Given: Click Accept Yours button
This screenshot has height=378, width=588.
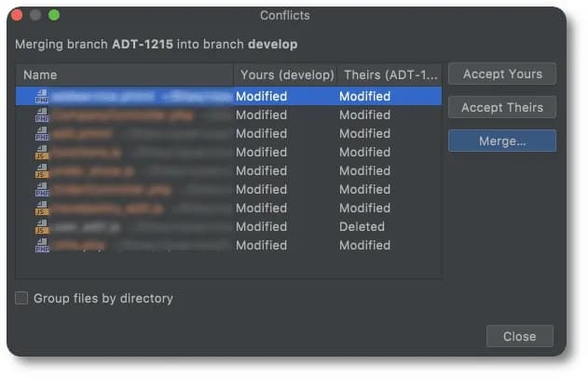Looking at the screenshot, I should 502,74.
